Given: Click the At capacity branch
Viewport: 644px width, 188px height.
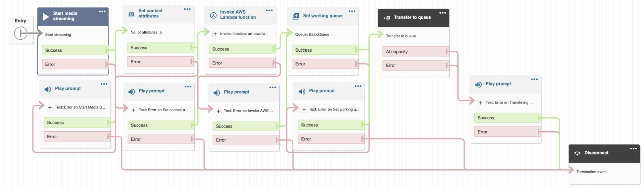Looking at the screenshot, I should pos(416,52).
